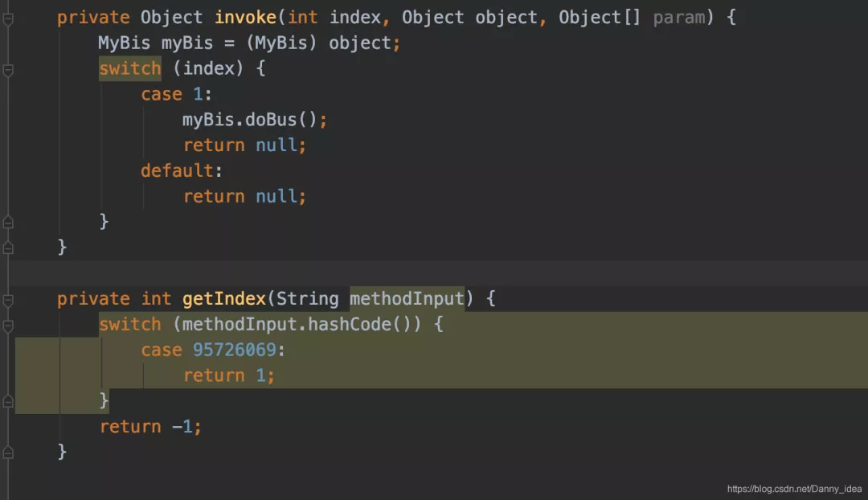This screenshot has height=500, width=868.
Task: Click fold-end marker closing the hashCode switch
Action: click(8, 400)
